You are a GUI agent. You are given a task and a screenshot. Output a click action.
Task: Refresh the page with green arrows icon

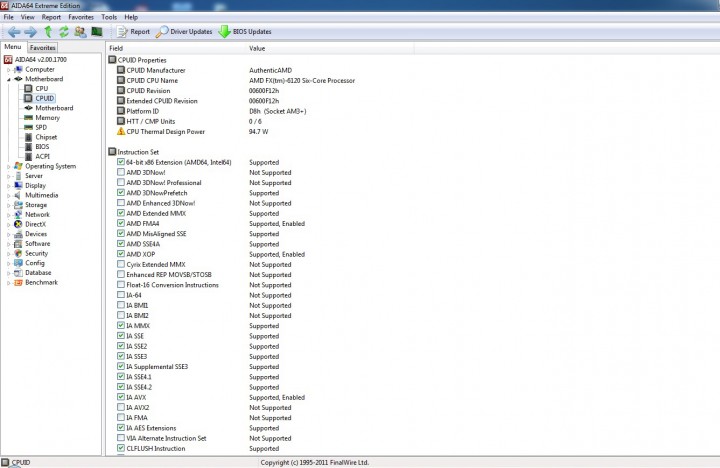pos(64,32)
